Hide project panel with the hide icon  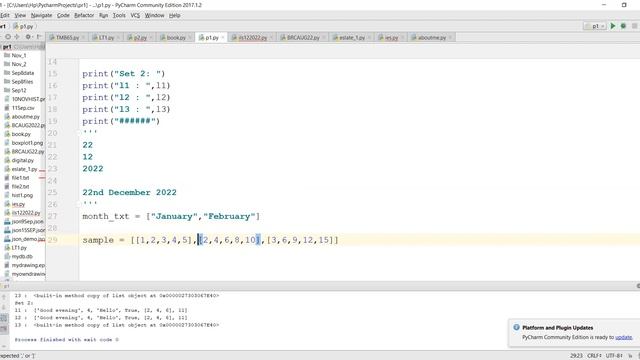click(x=39, y=37)
